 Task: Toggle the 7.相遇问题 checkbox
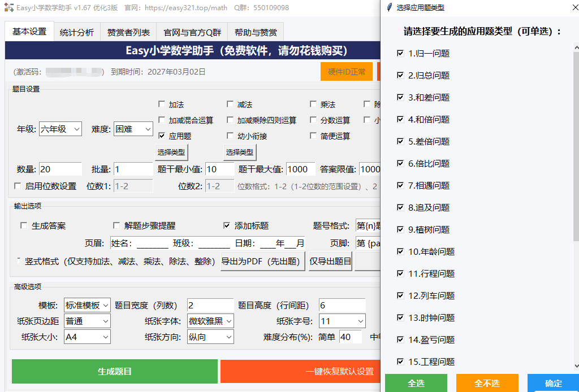click(x=400, y=185)
